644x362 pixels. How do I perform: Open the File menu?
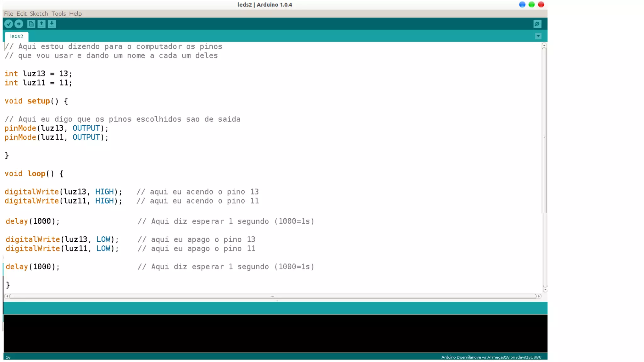pos(8,14)
